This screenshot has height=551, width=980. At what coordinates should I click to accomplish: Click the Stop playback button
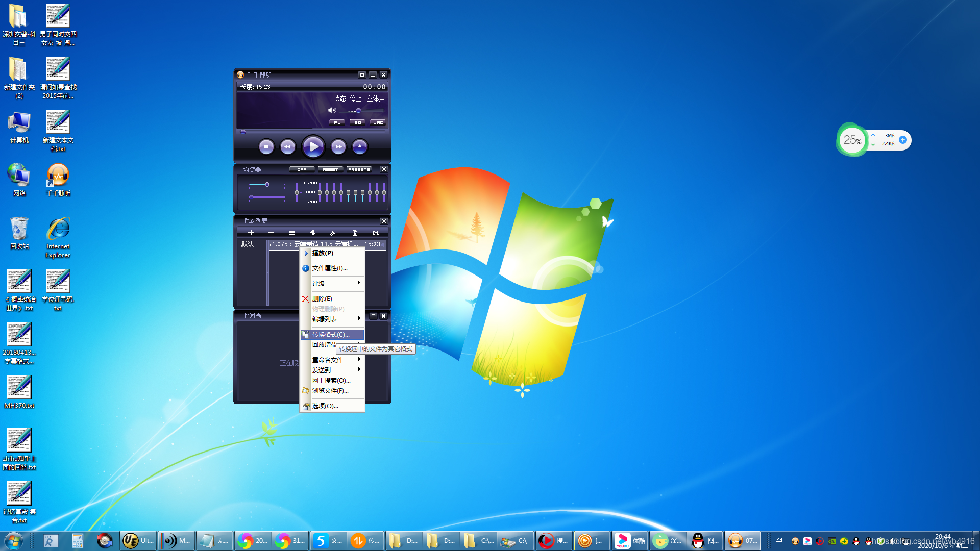pos(266,147)
